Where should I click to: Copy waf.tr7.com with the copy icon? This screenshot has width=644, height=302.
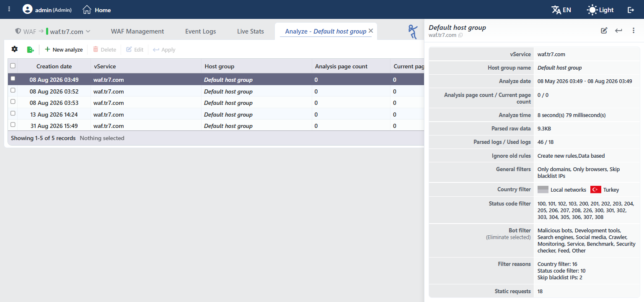tap(460, 35)
